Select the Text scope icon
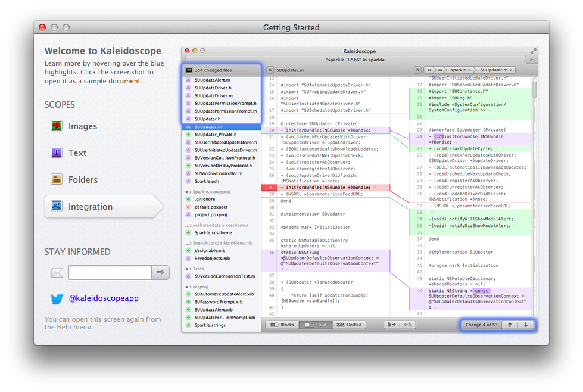The height and width of the screenshot is (392, 583). point(57,153)
